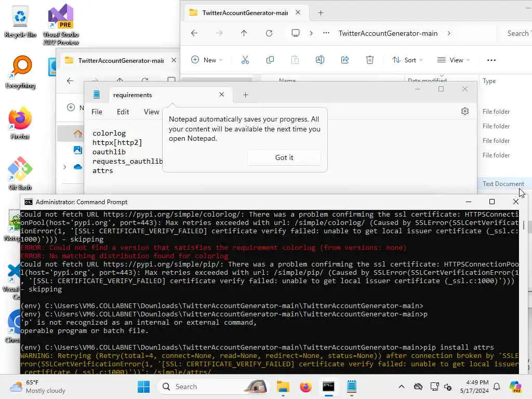The width and height of the screenshot is (532, 399).
Task: Click the httpx[http2] line in Notepad
Action: coord(117,142)
